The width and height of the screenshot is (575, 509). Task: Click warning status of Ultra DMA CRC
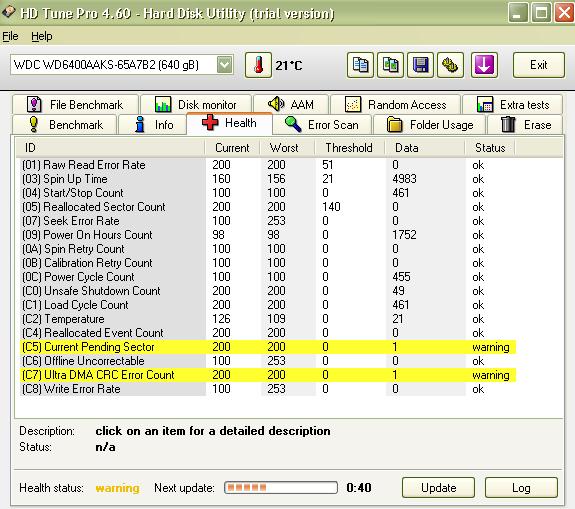pos(491,375)
